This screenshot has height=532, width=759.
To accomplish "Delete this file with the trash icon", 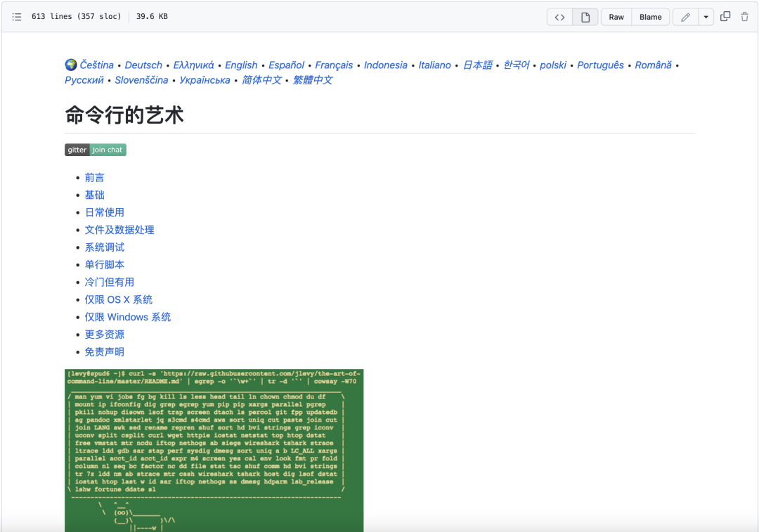I will click(x=744, y=16).
